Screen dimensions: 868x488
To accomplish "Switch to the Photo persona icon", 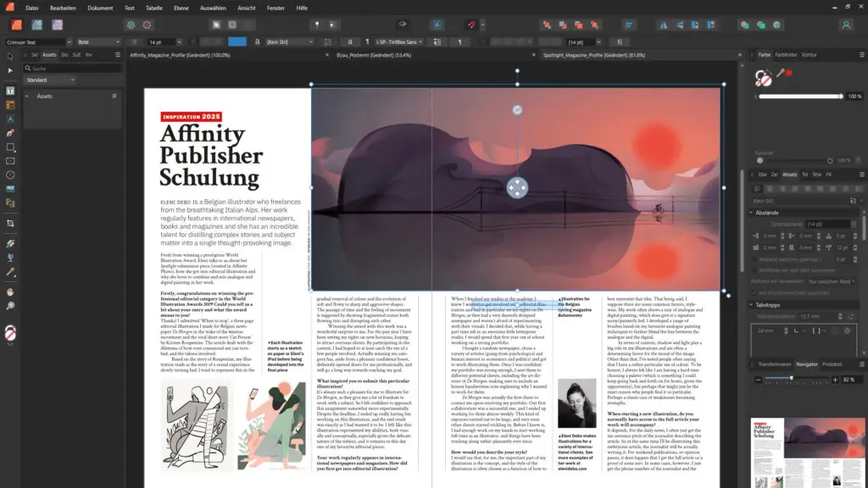I will pos(57,25).
